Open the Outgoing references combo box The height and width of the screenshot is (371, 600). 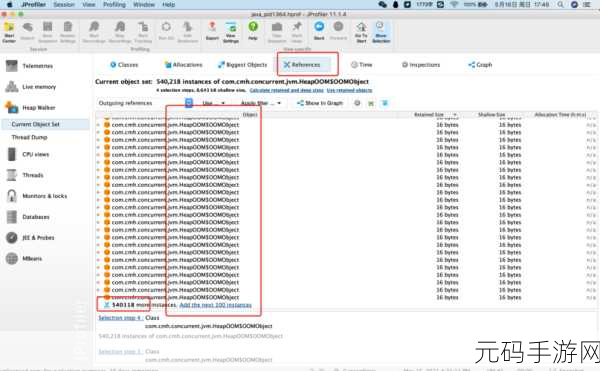pos(145,103)
